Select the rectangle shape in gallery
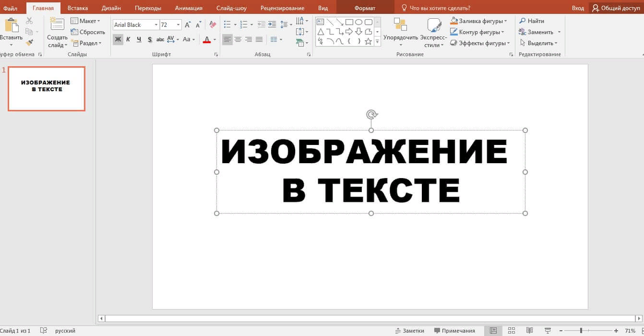Viewport: 644px width, 336px height. pyautogui.click(x=349, y=22)
